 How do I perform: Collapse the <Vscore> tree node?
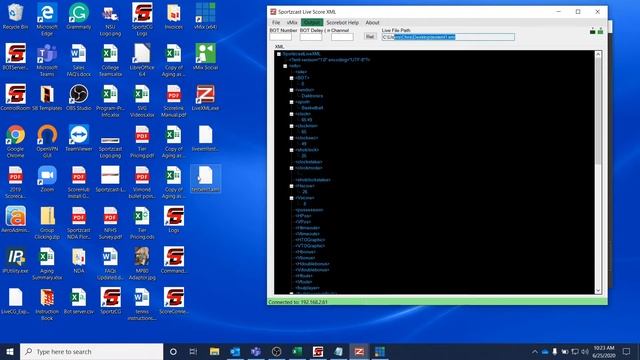[291, 198]
